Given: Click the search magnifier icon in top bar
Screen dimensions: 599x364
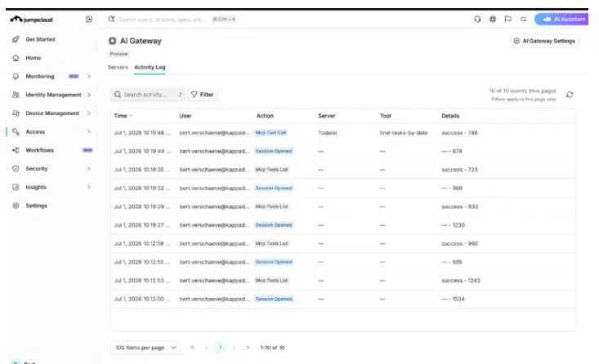Looking at the screenshot, I should (x=112, y=19).
